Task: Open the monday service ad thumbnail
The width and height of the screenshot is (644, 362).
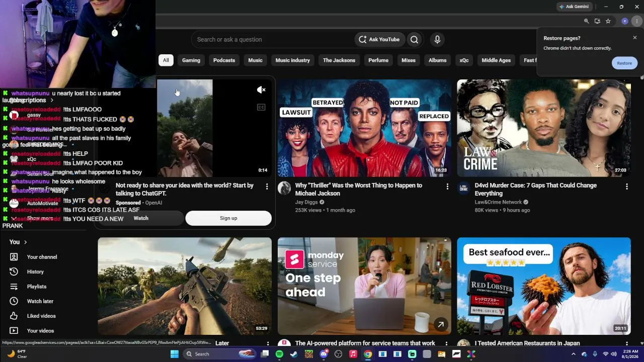Action: click(x=364, y=286)
